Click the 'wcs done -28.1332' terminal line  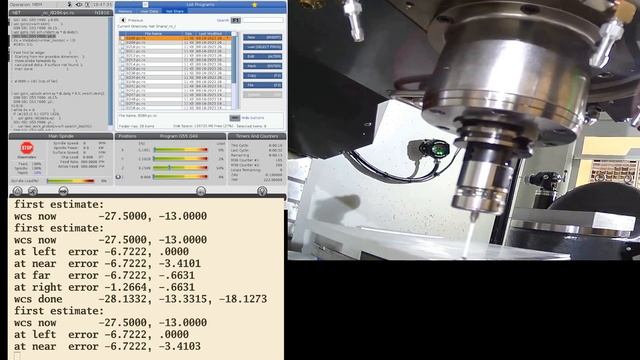coord(140,299)
